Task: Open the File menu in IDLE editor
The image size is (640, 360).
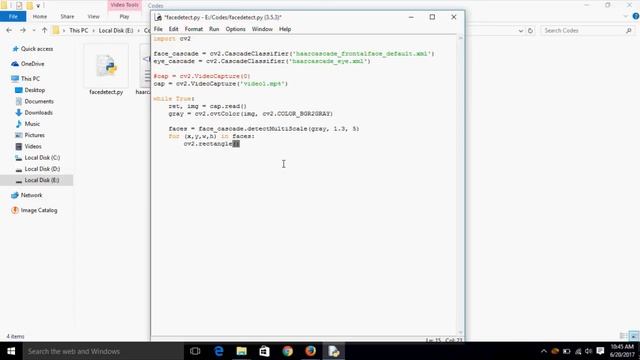Action: point(158,29)
